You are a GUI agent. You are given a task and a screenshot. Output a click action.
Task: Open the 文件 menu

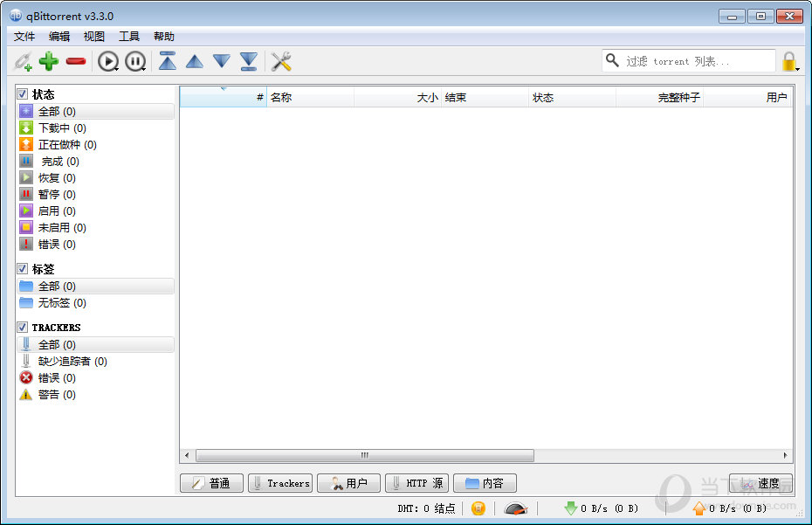[24, 37]
